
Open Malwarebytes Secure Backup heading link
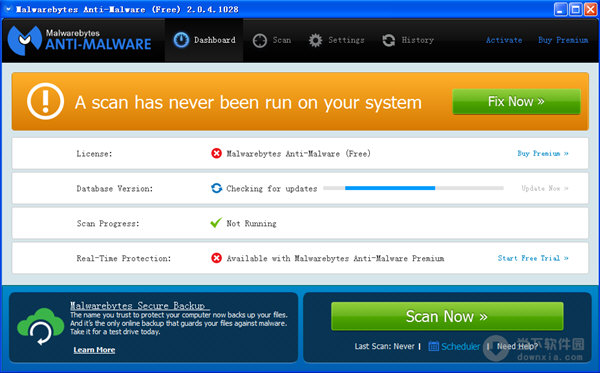coord(140,306)
